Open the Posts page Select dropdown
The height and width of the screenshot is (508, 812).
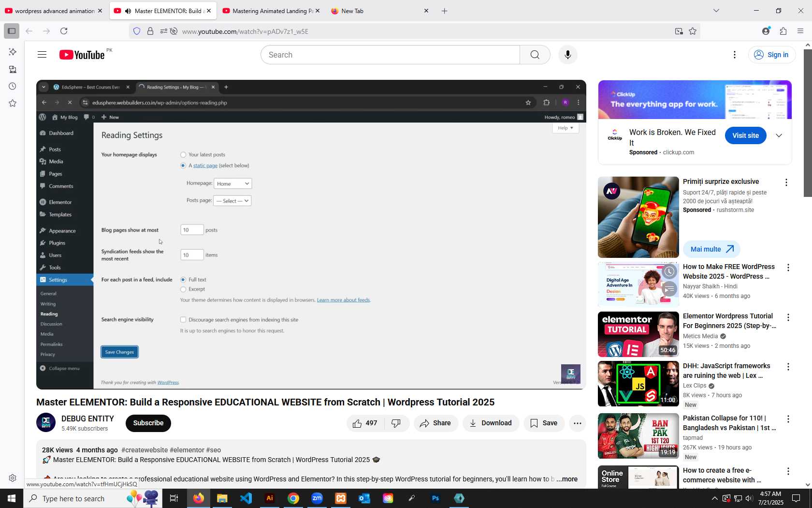pos(232,201)
